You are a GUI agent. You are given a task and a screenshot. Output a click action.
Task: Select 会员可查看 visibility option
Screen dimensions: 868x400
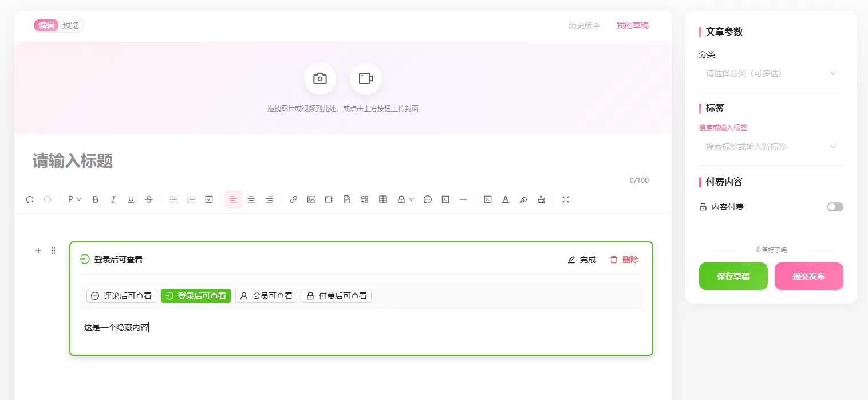266,296
